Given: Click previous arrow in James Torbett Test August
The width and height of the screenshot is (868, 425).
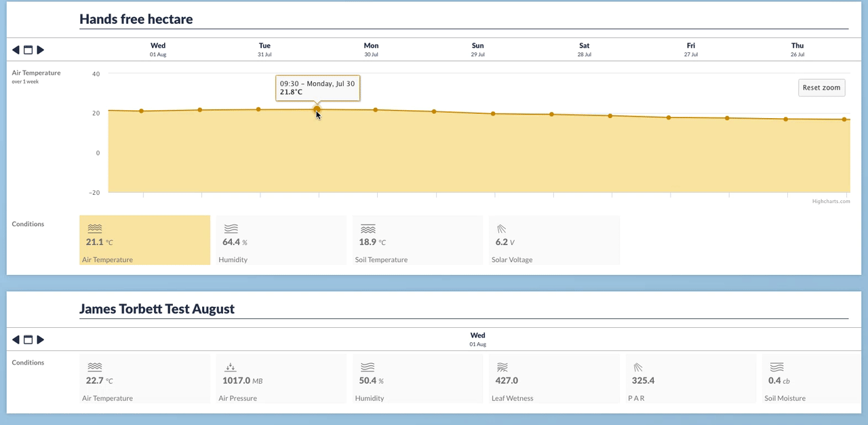Looking at the screenshot, I should 16,339.
